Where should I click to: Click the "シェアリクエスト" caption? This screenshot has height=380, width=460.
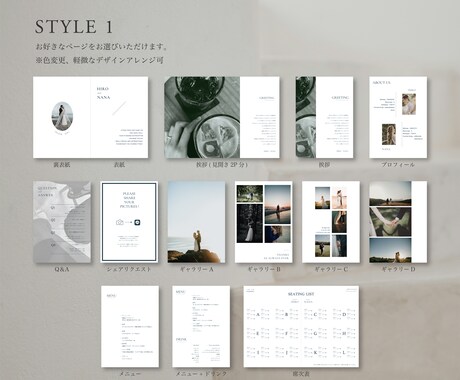(129, 269)
